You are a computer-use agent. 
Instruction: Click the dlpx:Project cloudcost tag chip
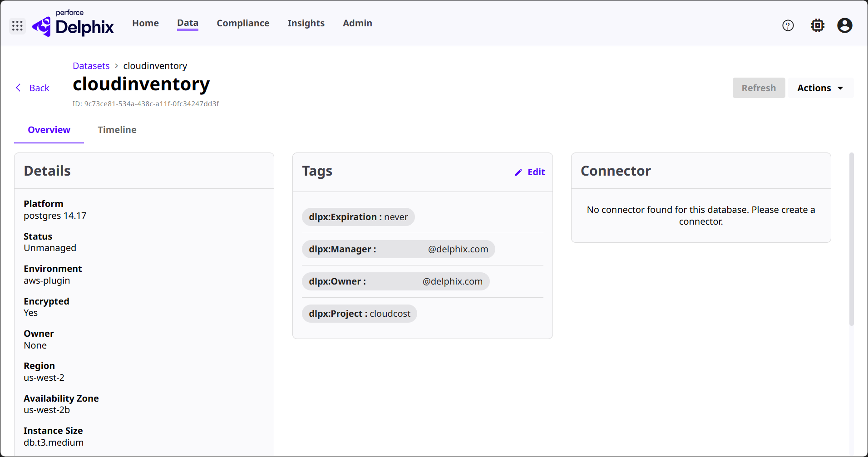(359, 314)
